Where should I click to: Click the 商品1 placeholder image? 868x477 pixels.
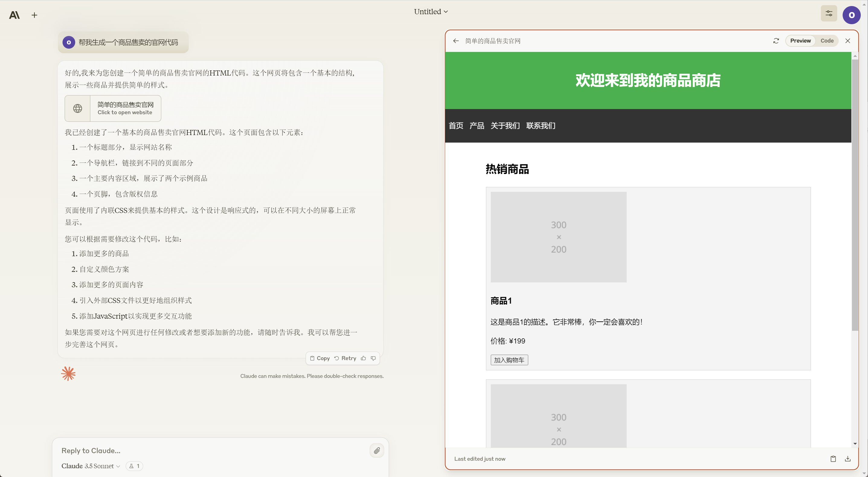click(558, 237)
